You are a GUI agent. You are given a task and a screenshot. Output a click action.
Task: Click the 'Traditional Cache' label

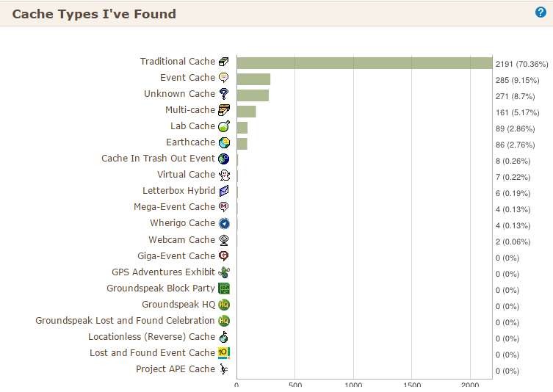(178, 62)
